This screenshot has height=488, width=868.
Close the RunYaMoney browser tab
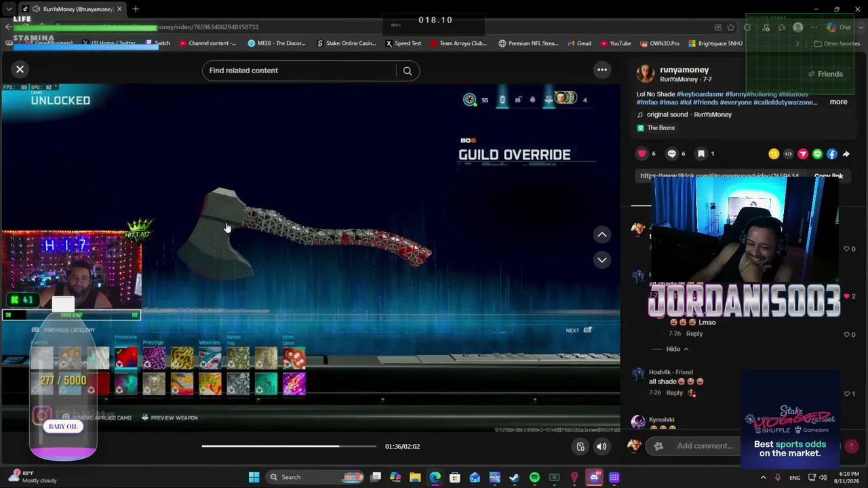[120, 9]
